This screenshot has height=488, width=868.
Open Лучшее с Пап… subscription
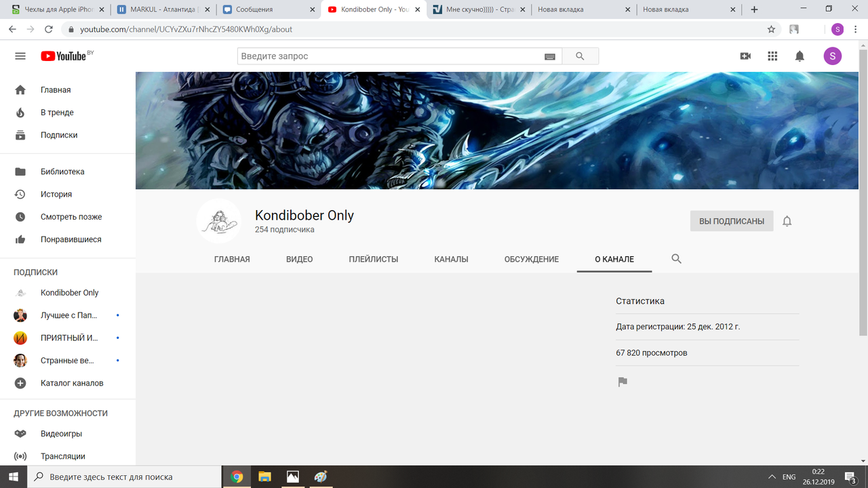(x=68, y=315)
